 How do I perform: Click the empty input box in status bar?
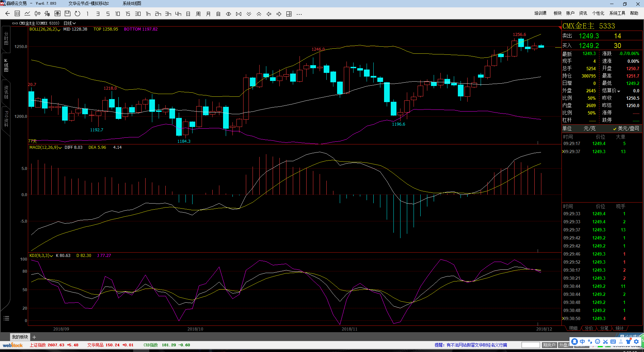pos(531,345)
